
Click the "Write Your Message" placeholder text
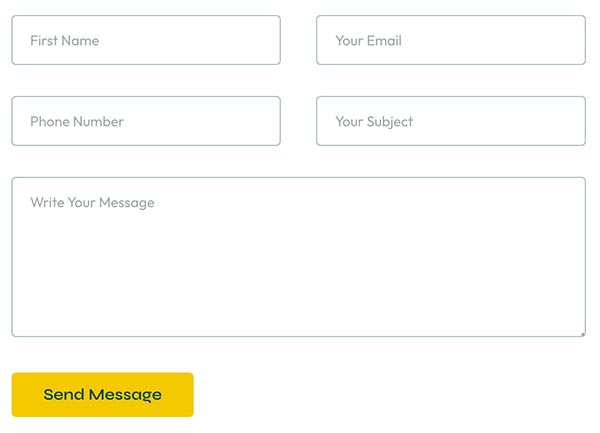(92, 203)
